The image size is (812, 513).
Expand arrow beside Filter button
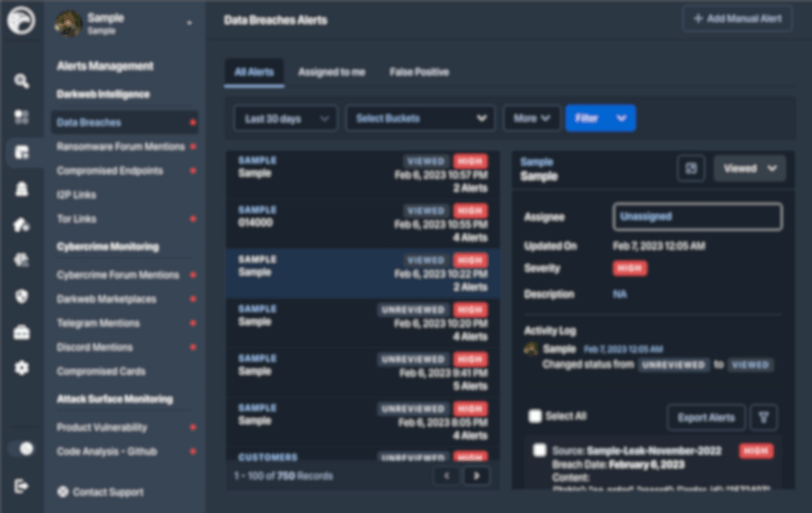[622, 119]
